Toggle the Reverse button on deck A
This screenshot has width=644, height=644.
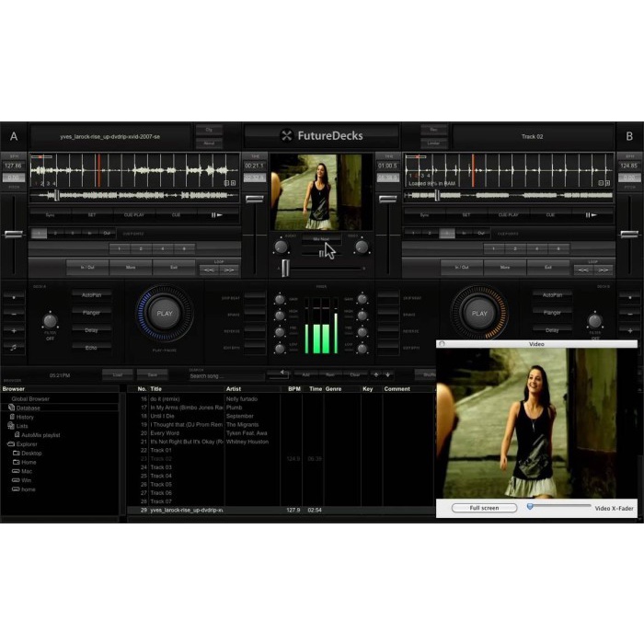click(x=255, y=331)
